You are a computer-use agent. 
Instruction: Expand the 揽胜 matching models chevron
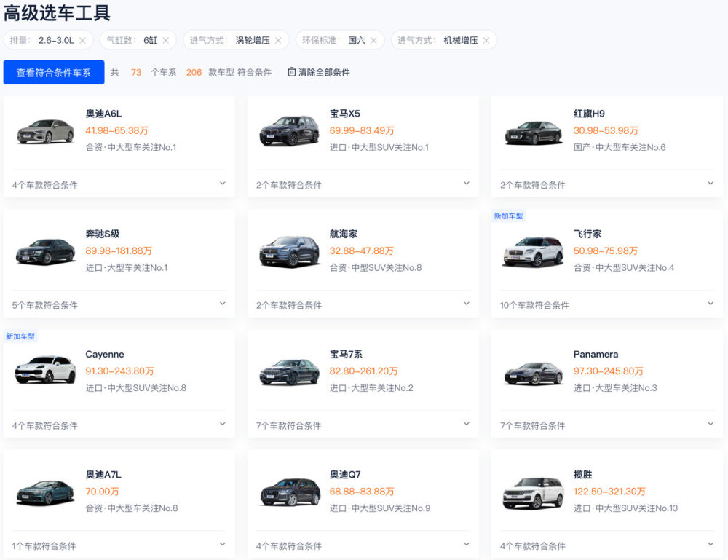click(711, 544)
